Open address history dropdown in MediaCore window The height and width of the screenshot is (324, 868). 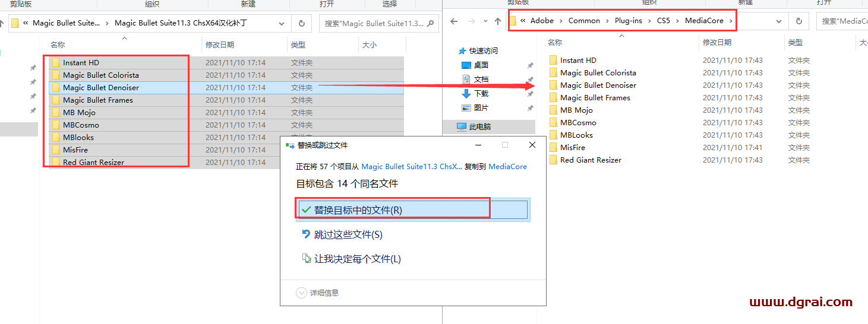(x=779, y=21)
